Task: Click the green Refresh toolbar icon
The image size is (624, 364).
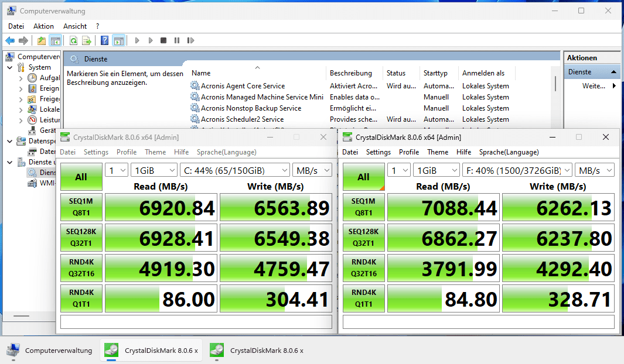Action: pos(74,40)
